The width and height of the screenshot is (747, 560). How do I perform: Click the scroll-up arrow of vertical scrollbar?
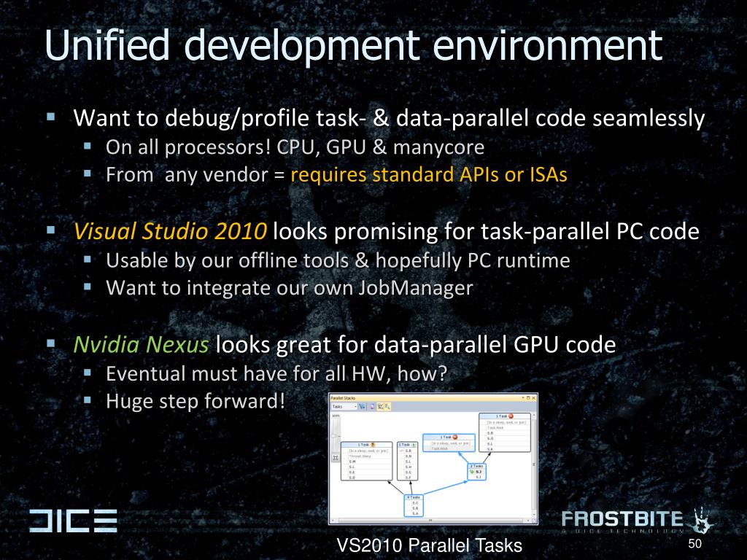[534, 415]
